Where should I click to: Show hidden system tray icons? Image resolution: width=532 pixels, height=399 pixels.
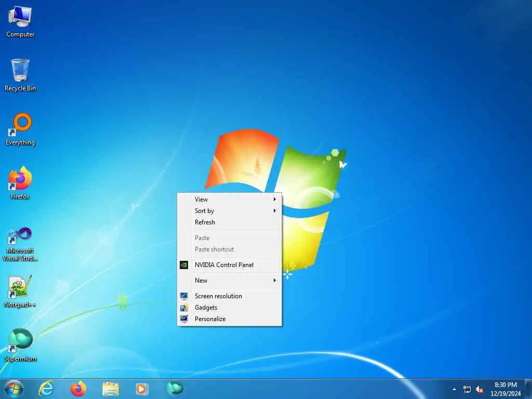coord(454,389)
